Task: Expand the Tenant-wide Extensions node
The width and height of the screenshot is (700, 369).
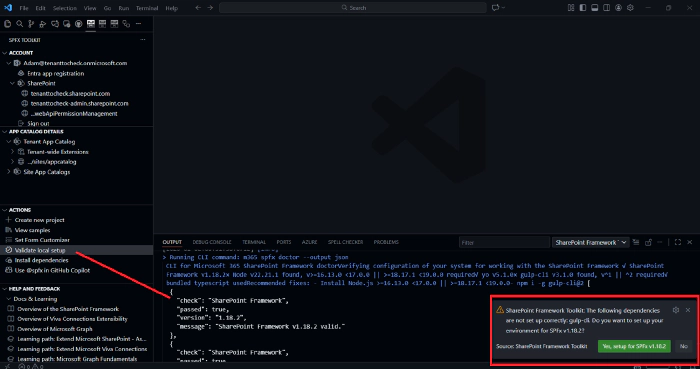Action: pyautogui.click(x=12, y=152)
